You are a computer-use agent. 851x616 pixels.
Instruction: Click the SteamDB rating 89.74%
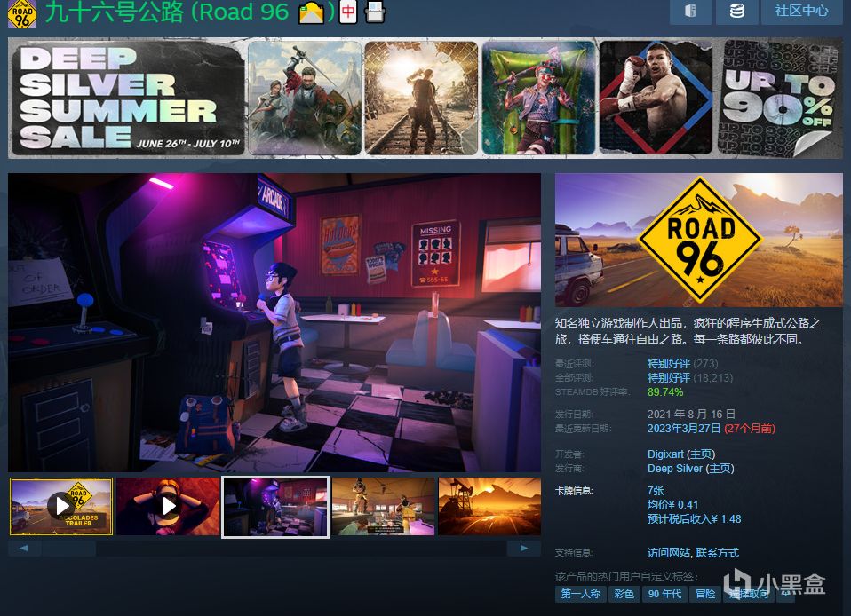coord(664,392)
